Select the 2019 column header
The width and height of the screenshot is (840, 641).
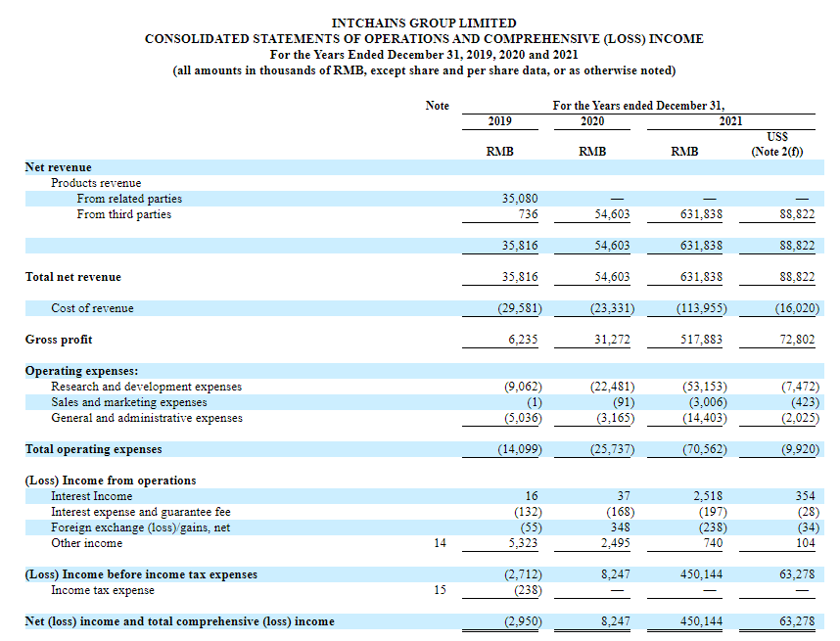point(500,121)
